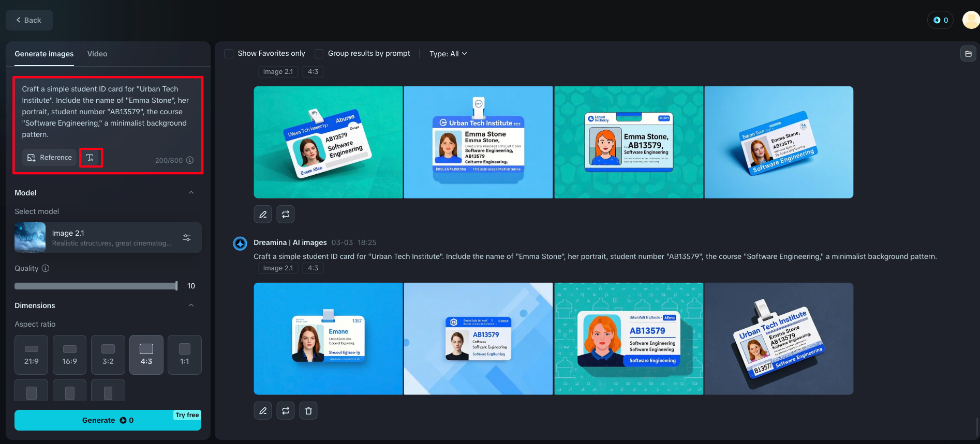Select the 4:3 aspect ratio

click(x=146, y=355)
